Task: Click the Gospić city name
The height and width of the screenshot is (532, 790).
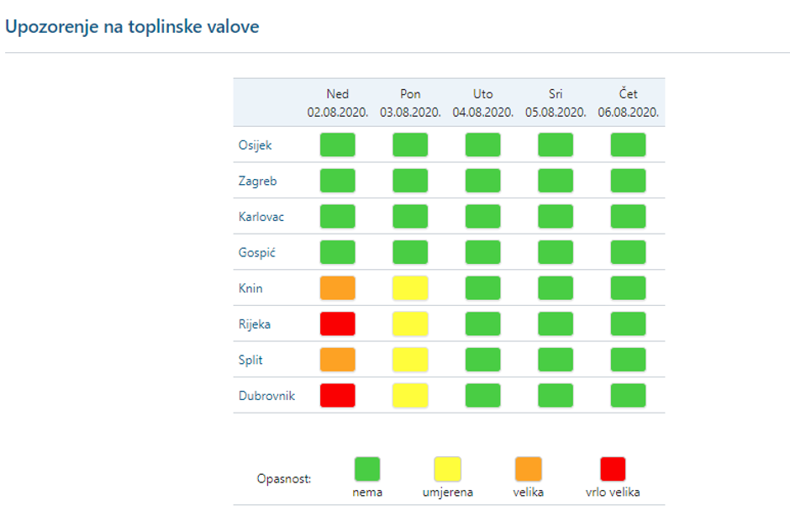Action: click(256, 252)
